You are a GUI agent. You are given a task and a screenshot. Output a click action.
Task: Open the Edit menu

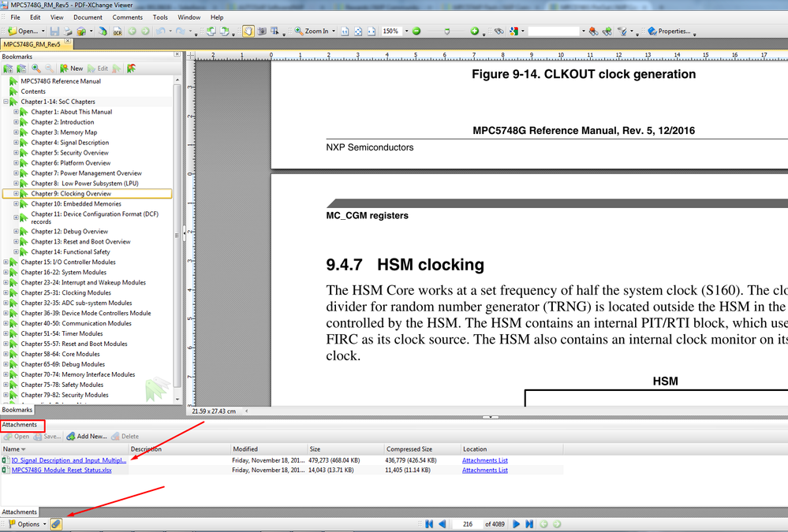(x=35, y=17)
